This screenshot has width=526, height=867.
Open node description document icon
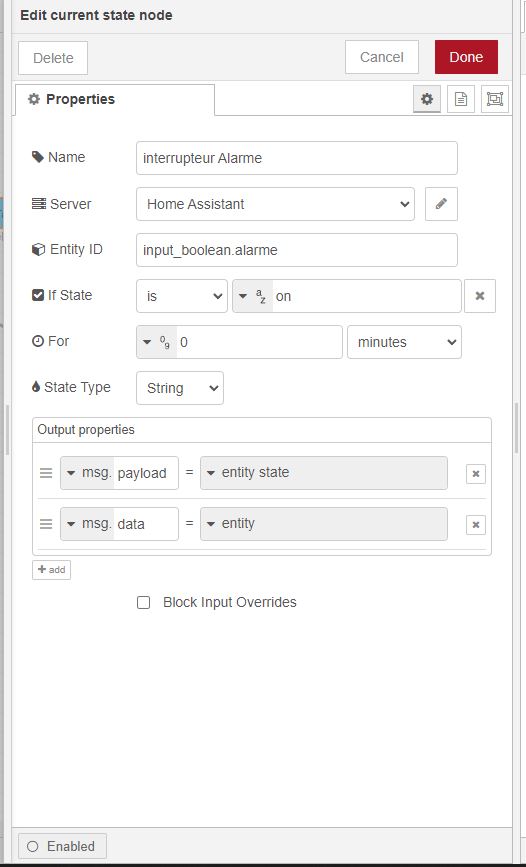(461, 99)
